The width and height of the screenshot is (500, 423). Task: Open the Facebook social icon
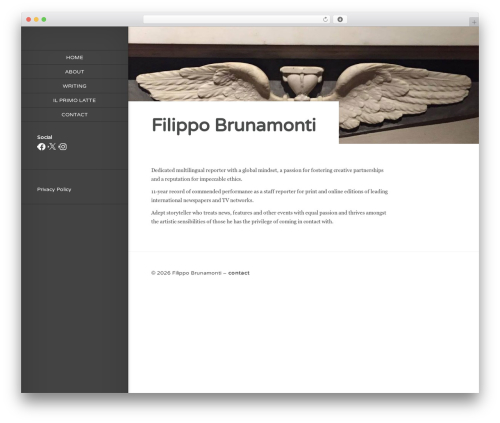click(x=41, y=147)
